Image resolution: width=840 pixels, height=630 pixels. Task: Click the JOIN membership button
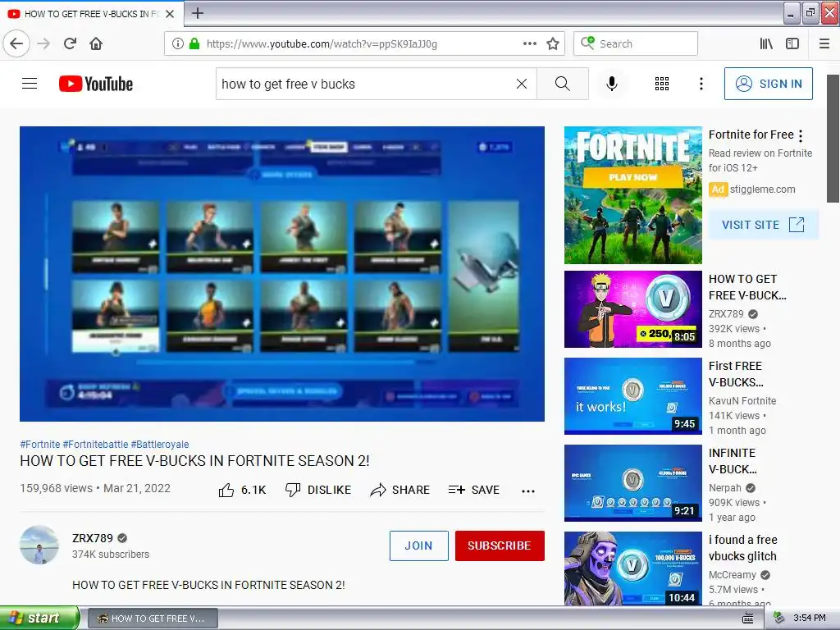419,546
